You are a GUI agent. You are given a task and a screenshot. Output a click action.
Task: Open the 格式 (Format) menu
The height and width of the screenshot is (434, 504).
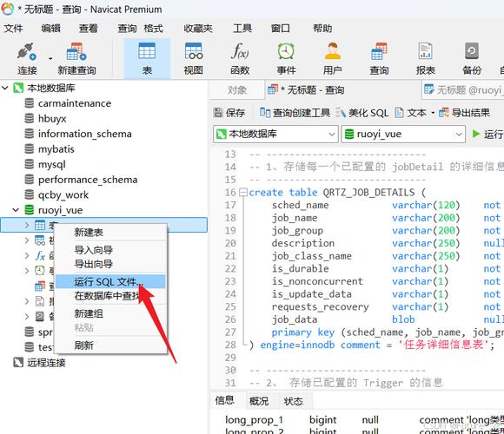[x=153, y=29]
